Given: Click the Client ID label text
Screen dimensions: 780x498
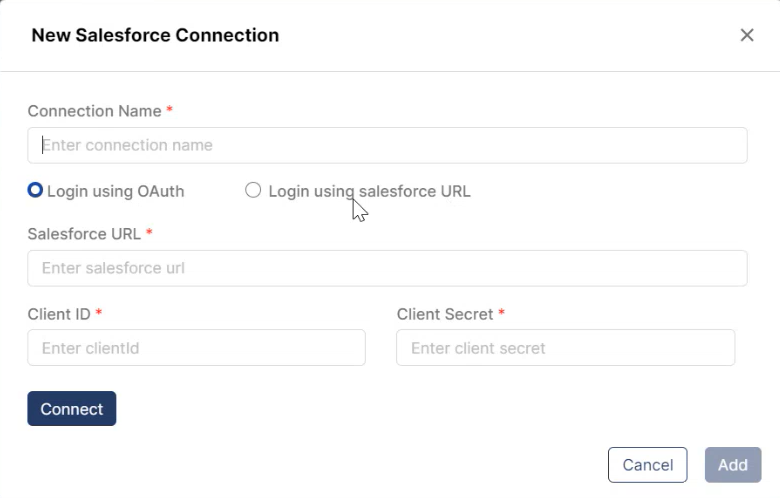Looking at the screenshot, I should tap(59, 314).
